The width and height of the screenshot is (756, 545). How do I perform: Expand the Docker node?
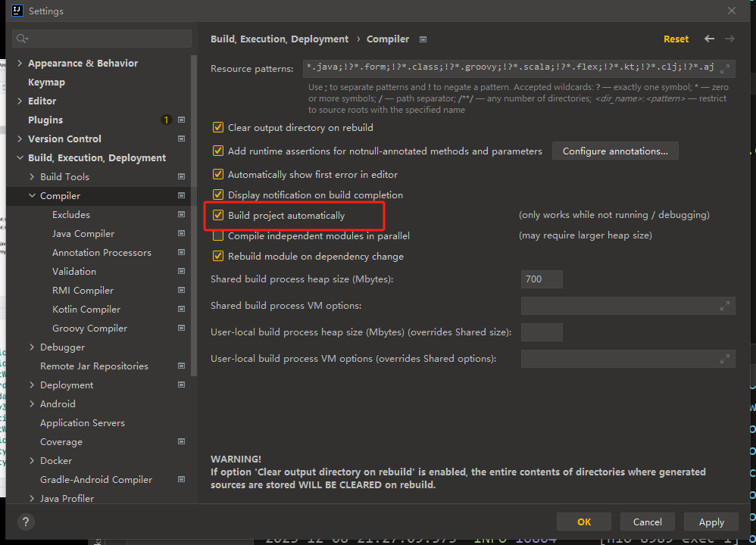click(32, 461)
